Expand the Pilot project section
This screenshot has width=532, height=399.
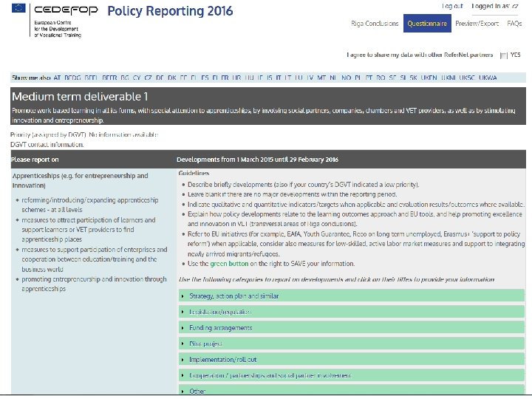(352, 344)
